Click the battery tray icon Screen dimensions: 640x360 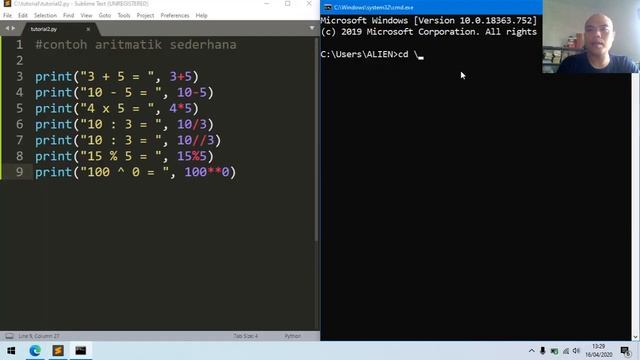tap(554, 351)
